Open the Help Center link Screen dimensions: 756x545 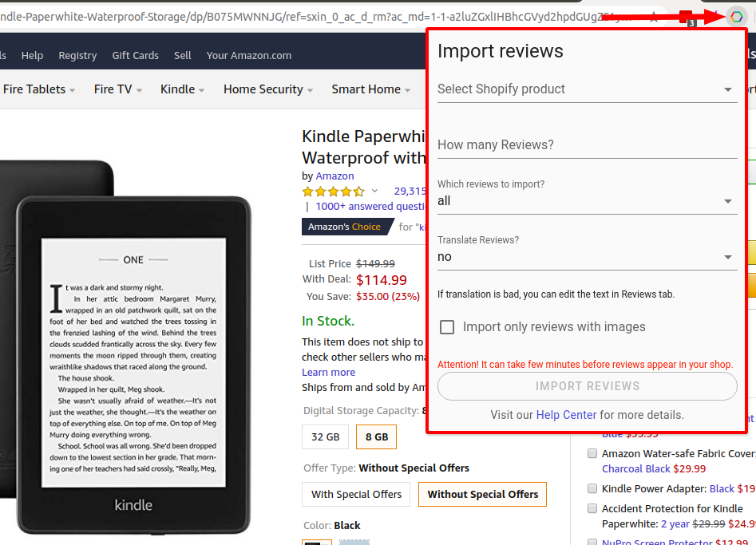(566, 415)
